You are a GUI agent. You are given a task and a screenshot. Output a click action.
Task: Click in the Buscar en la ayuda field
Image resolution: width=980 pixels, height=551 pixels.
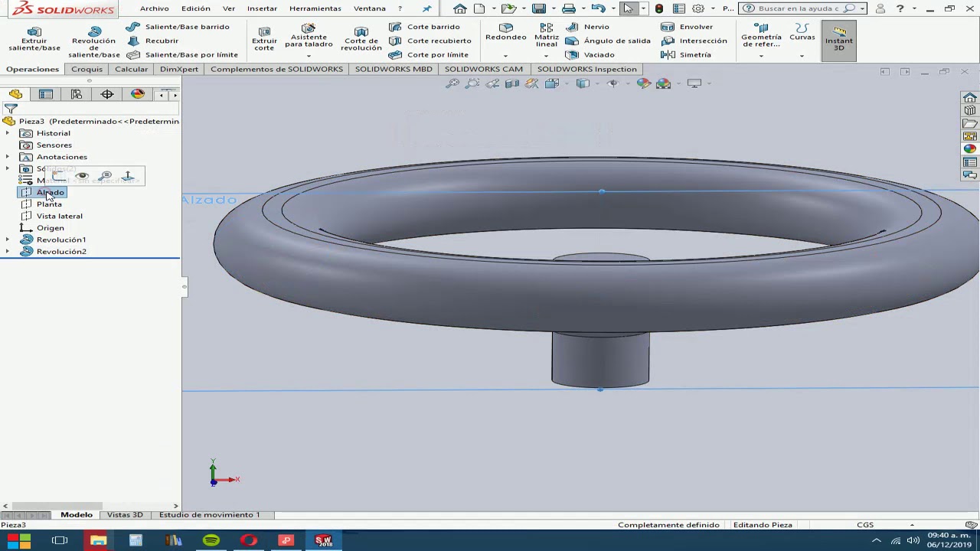click(799, 8)
